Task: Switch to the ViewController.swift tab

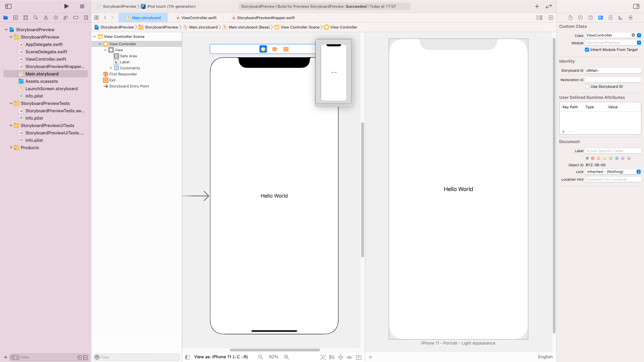Action: [x=199, y=17]
